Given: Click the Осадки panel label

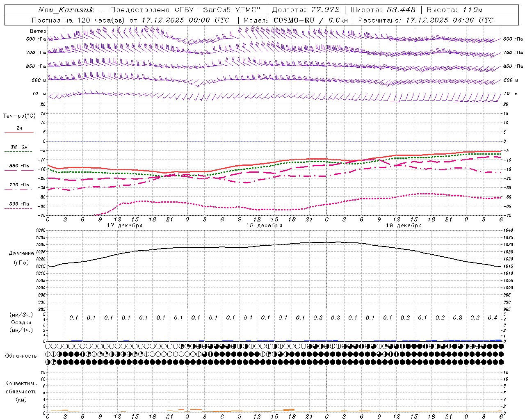Looking at the screenshot, I should [21, 322].
